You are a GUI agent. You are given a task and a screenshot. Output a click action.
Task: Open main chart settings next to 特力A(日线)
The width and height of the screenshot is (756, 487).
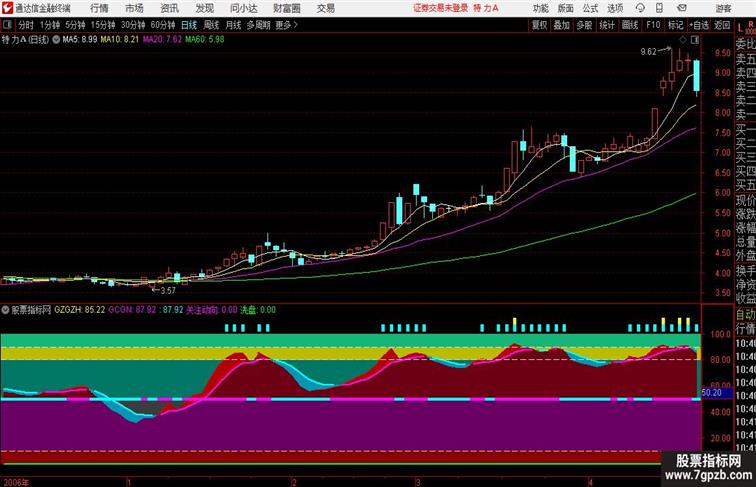(56, 40)
